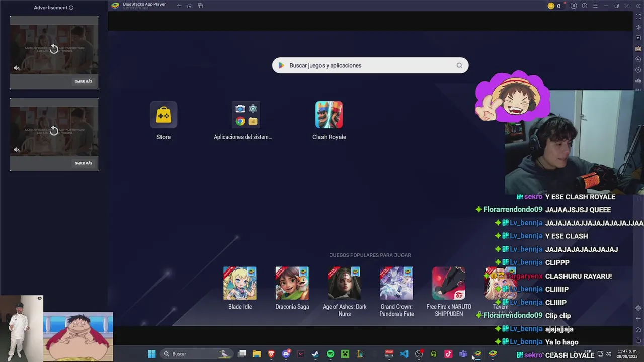This screenshot has width=644, height=362.
Task: Open the BlueStacks hamburger menu
Action: 595,6
